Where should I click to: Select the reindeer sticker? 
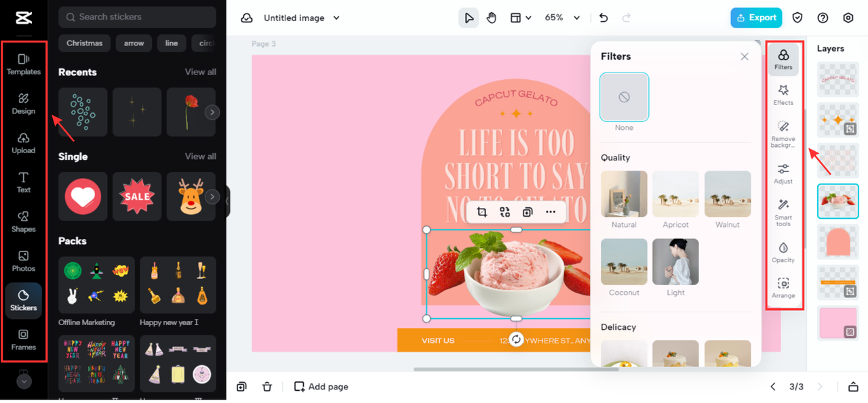(191, 196)
